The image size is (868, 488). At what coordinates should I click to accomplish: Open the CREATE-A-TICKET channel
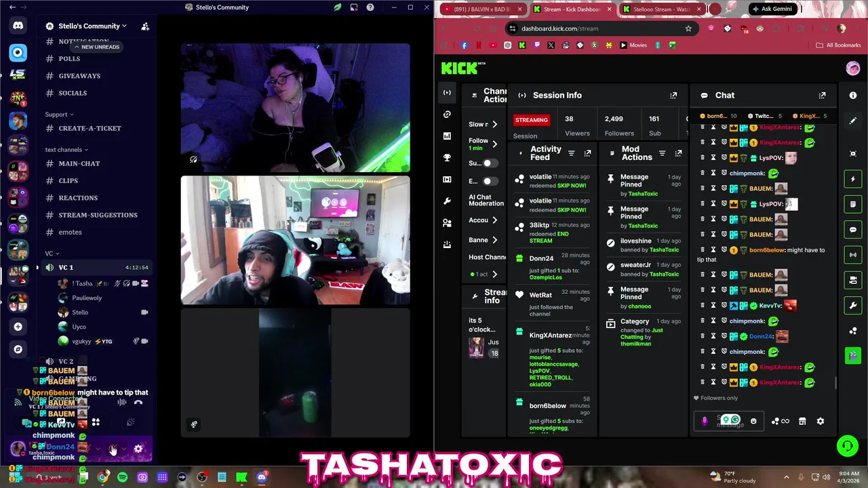pos(90,128)
